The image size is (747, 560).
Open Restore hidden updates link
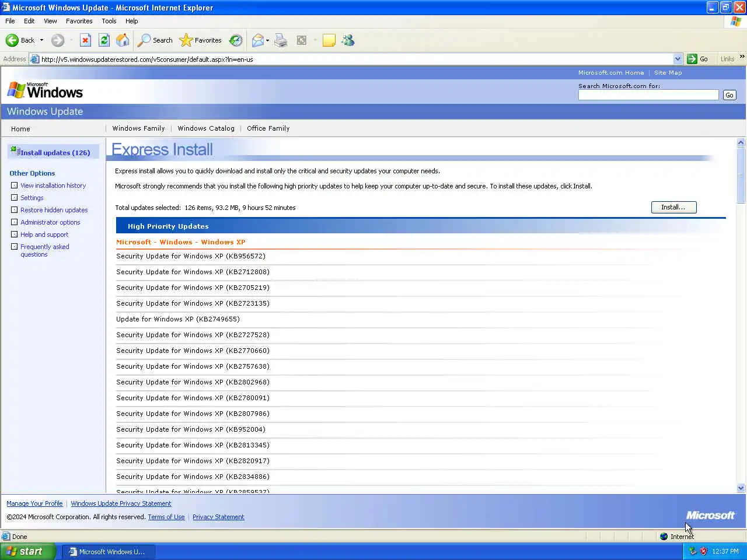coord(54,210)
